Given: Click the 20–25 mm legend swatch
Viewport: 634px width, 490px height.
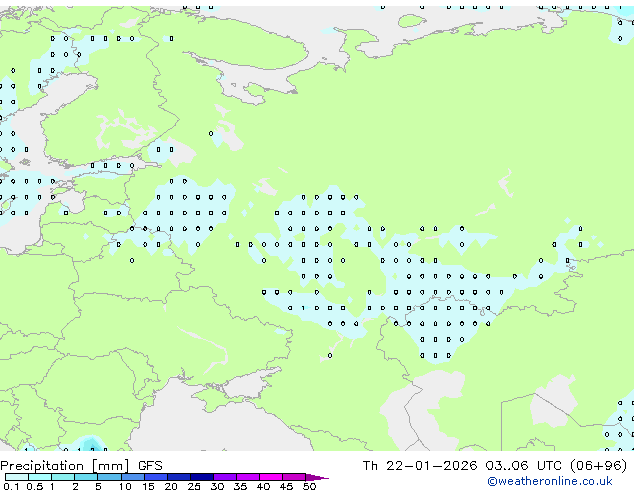Looking at the screenshot, I should coord(179,477).
